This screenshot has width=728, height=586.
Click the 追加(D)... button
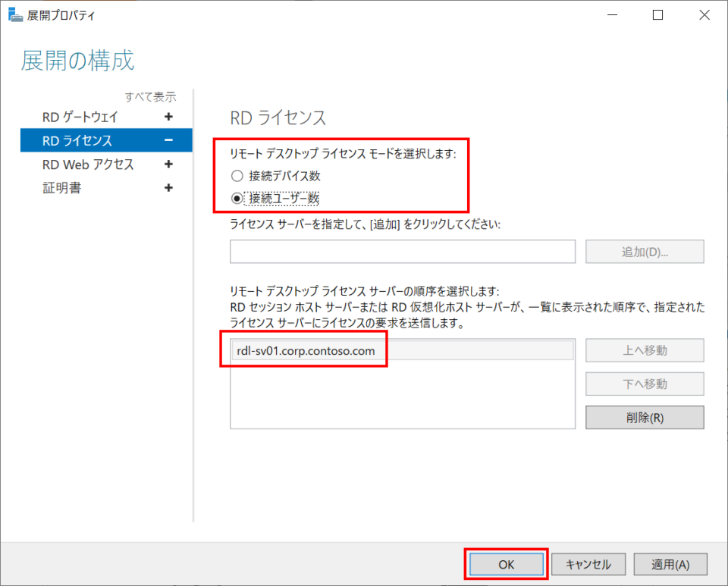click(x=645, y=252)
